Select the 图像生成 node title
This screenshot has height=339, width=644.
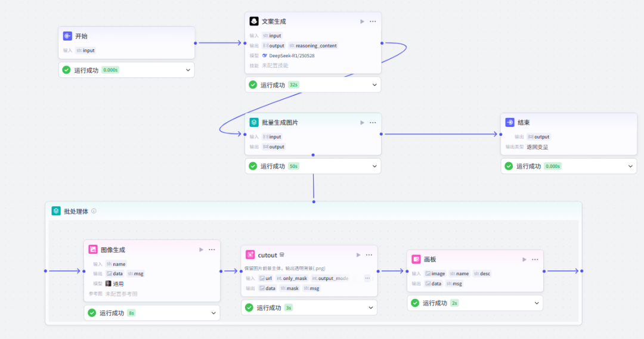113,250
